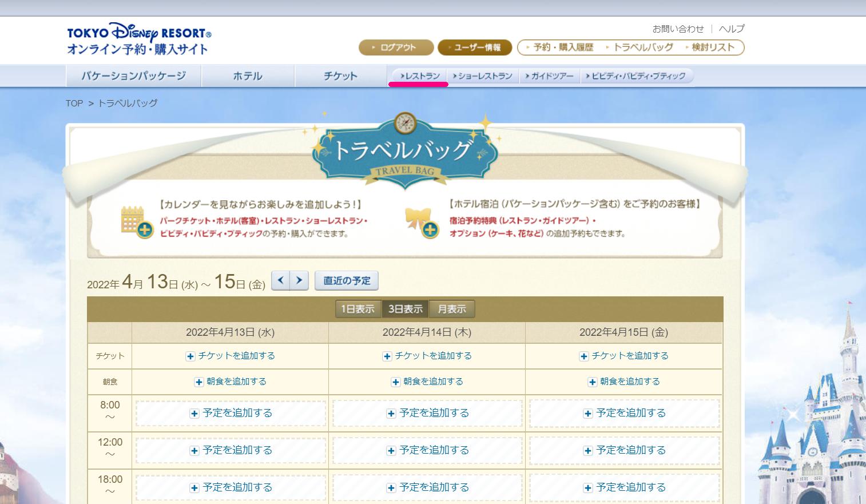
Task: Go to next dates with right arrow
Action: [x=299, y=281]
